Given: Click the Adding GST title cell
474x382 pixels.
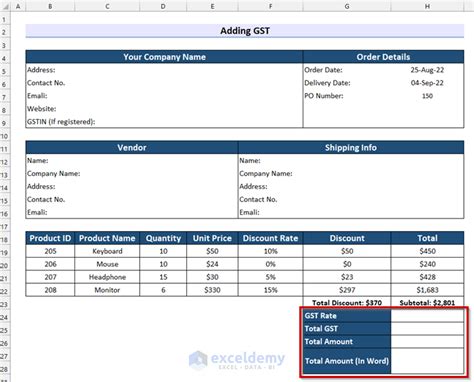Looking at the screenshot, I should pyautogui.click(x=245, y=31).
